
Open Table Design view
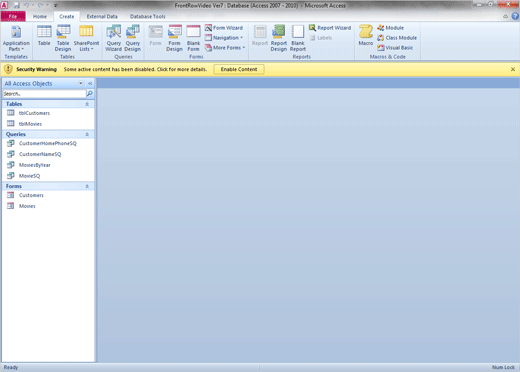(x=63, y=38)
